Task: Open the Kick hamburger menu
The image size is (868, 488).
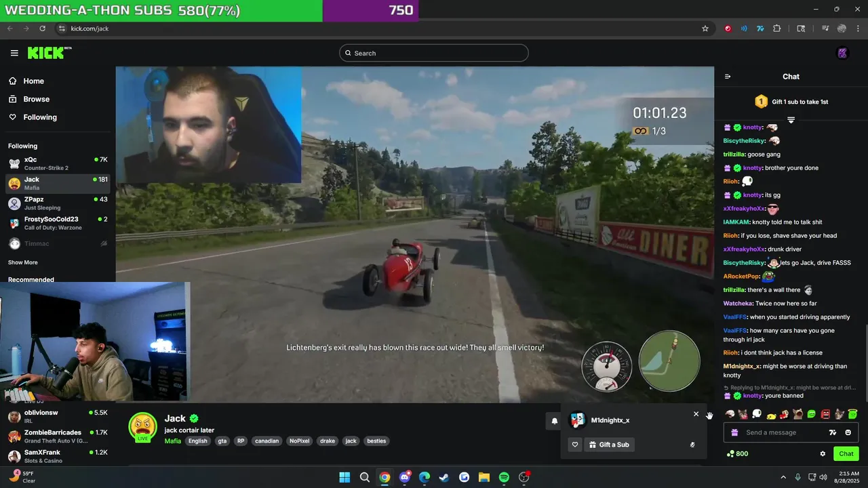Action: click(x=14, y=53)
